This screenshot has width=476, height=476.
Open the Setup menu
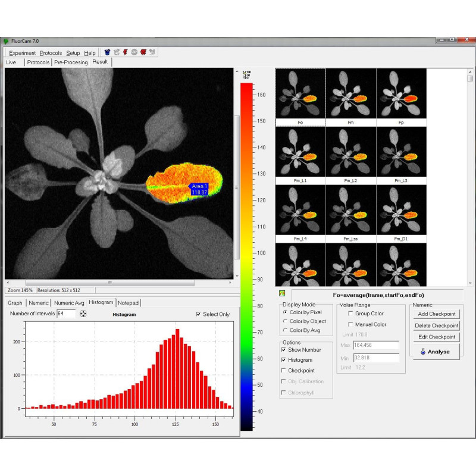point(73,53)
